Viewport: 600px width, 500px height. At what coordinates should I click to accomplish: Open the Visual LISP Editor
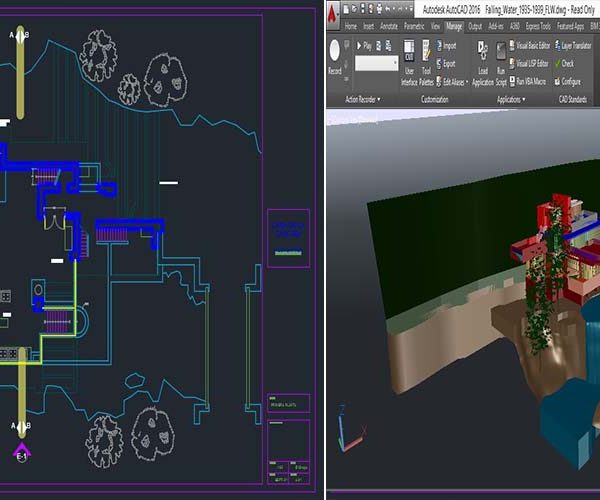tap(534, 62)
